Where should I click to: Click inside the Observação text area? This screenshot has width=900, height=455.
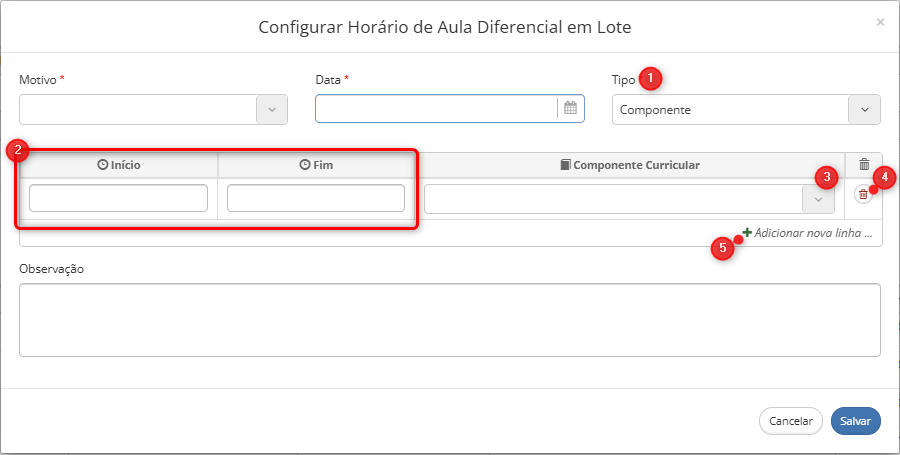pyautogui.click(x=449, y=320)
